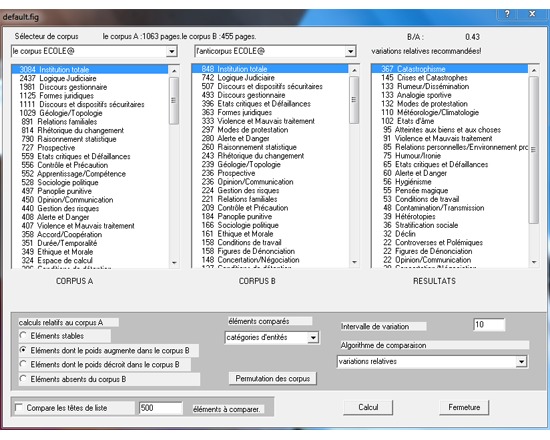Select '133 Analogie sportive' in Résultats
The image size is (550, 440).
[x=450, y=95]
